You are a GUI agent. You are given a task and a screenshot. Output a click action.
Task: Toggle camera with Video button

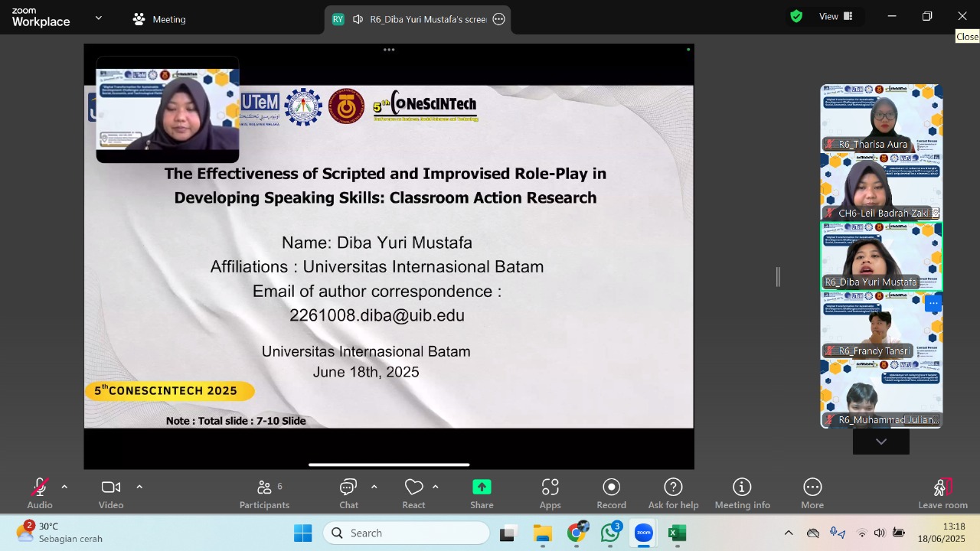[111, 494]
